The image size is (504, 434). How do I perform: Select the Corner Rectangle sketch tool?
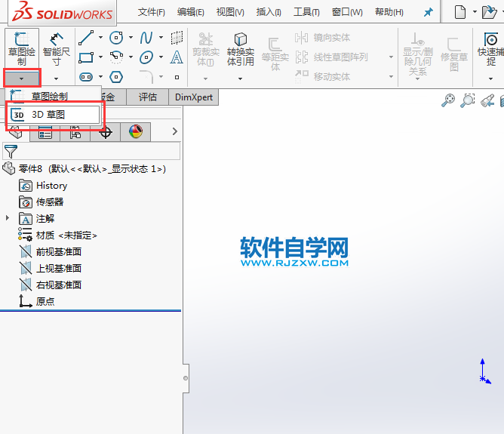86,57
